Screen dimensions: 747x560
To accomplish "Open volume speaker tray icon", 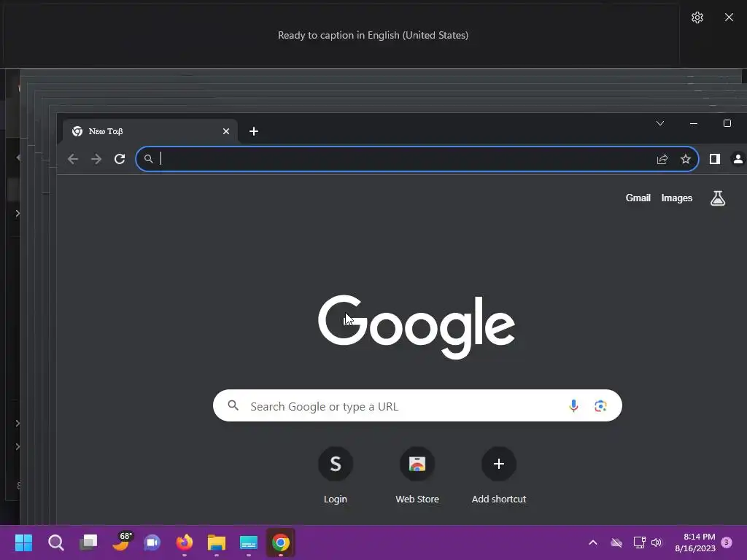I will [657, 542].
